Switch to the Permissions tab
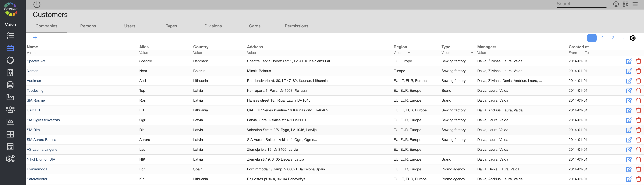This screenshot has width=644, height=185. 296,26
